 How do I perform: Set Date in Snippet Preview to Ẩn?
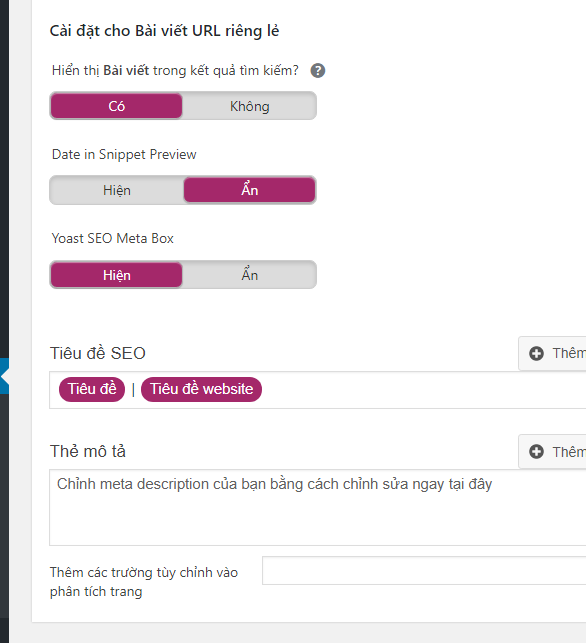tap(249, 190)
